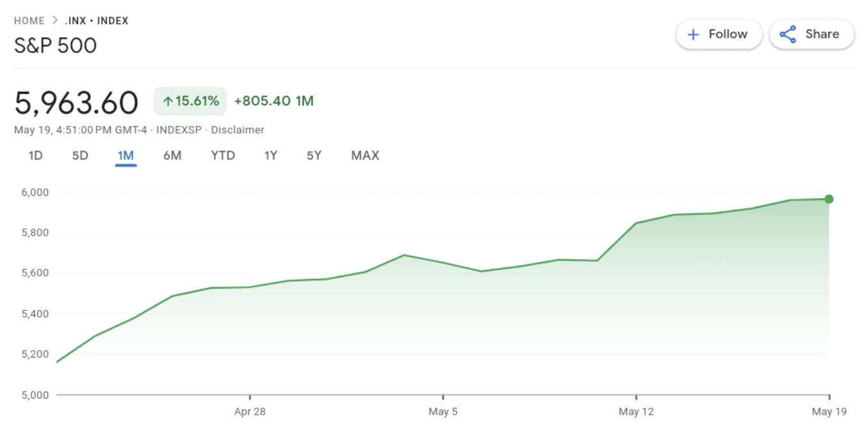Image resolution: width=868 pixels, height=430 pixels.
Task: Click the green endpoint dot on chart
Action: coord(829,199)
